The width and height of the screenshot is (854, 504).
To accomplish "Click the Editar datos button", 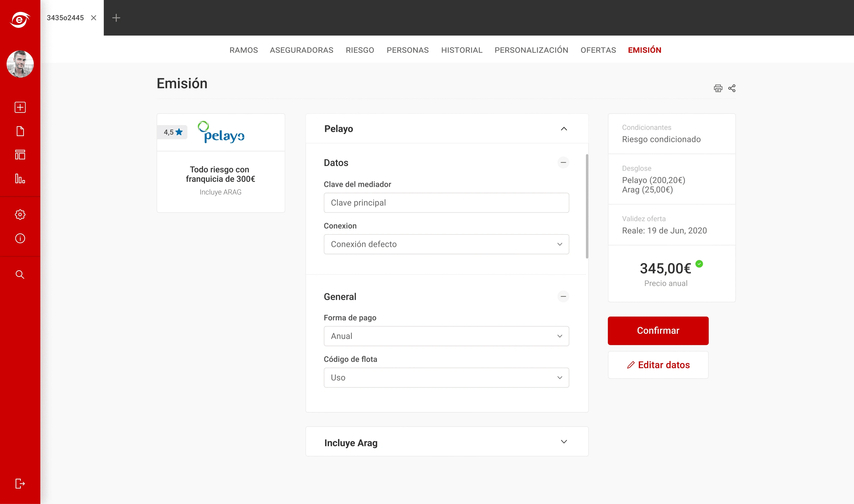I will click(x=658, y=365).
